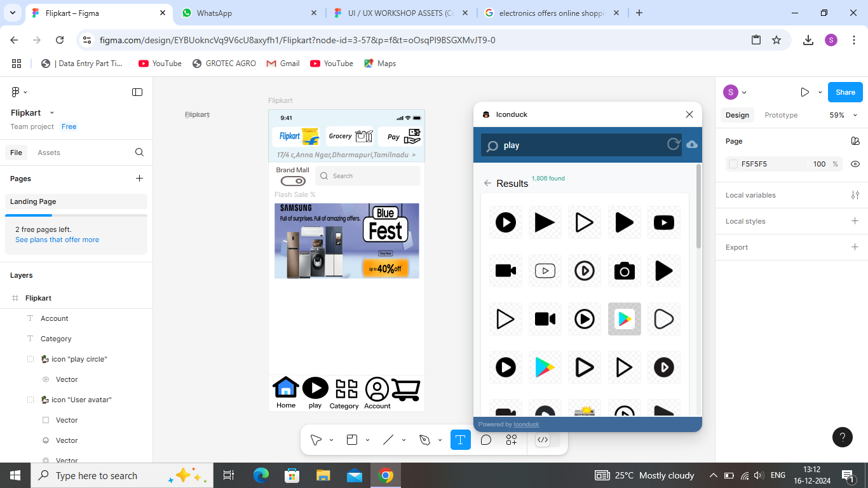Image resolution: width=868 pixels, height=488 pixels.
Task: Click the Home icon in Flipkart frame
Action: [286, 387]
